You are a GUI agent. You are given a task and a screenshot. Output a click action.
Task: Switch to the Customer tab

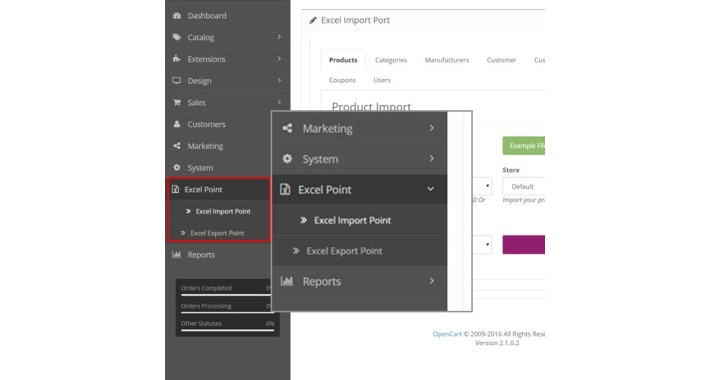(x=501, y=60)
